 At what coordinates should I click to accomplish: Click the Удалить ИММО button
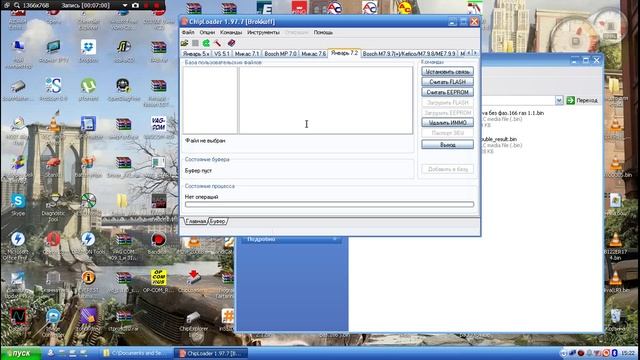point(447,122)
